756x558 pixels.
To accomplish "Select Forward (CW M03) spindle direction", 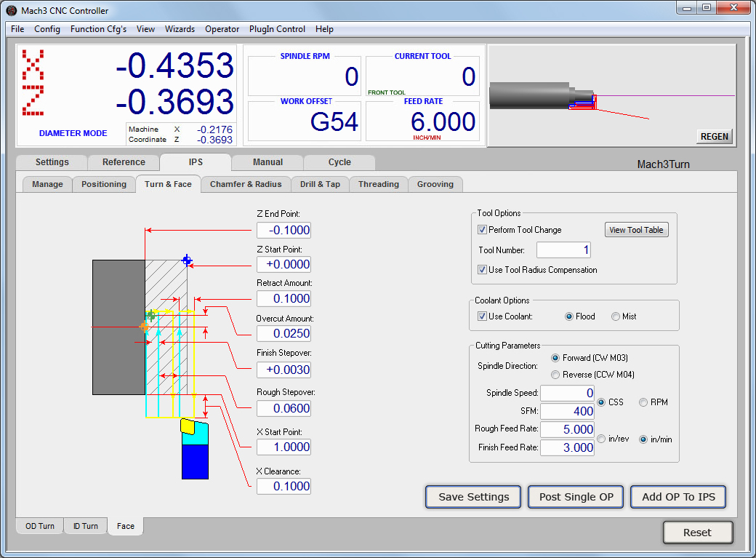I will point(555,358).
